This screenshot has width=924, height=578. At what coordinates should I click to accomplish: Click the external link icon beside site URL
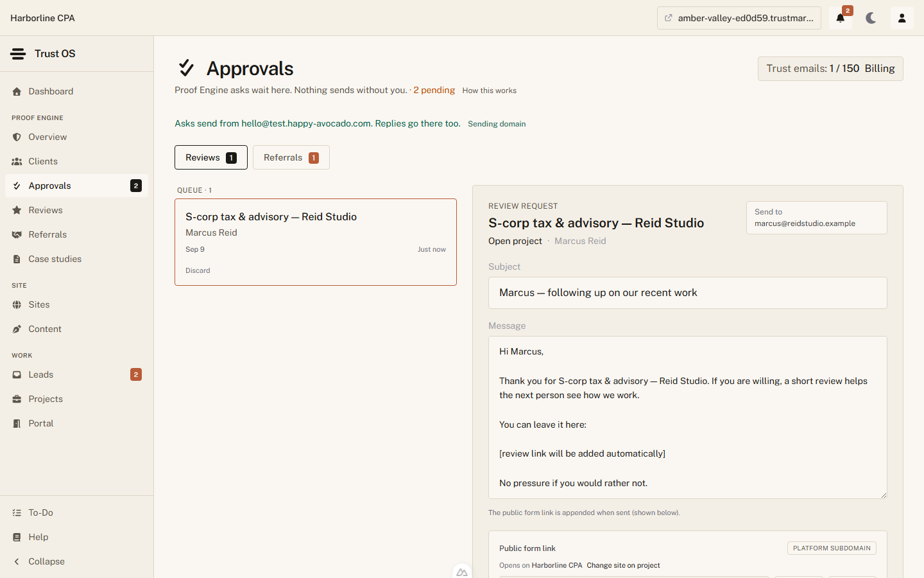pyautogui.click(x=669, y=18)
